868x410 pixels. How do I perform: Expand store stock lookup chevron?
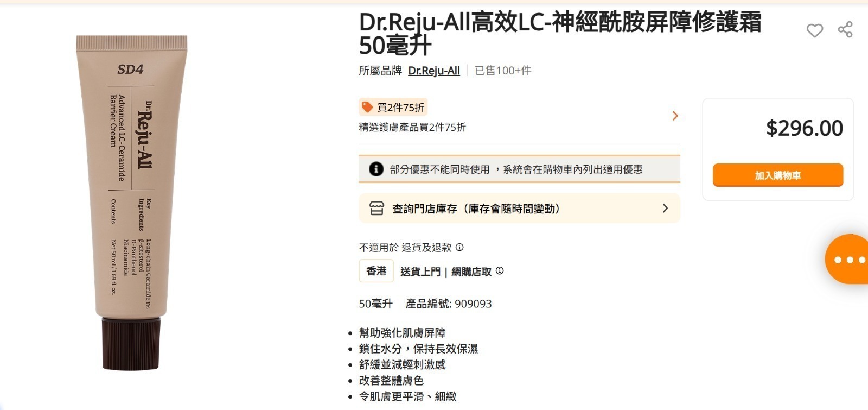pos(666,209)
